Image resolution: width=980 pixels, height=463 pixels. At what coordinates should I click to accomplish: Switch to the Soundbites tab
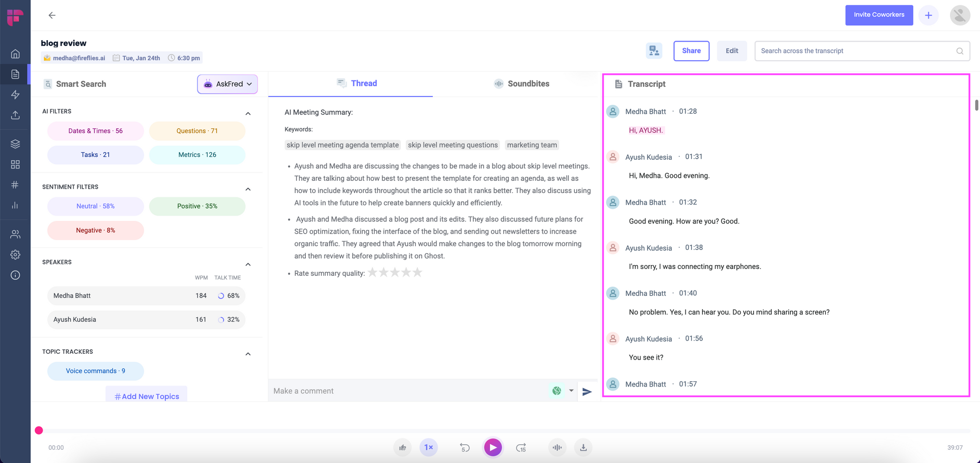521,83
